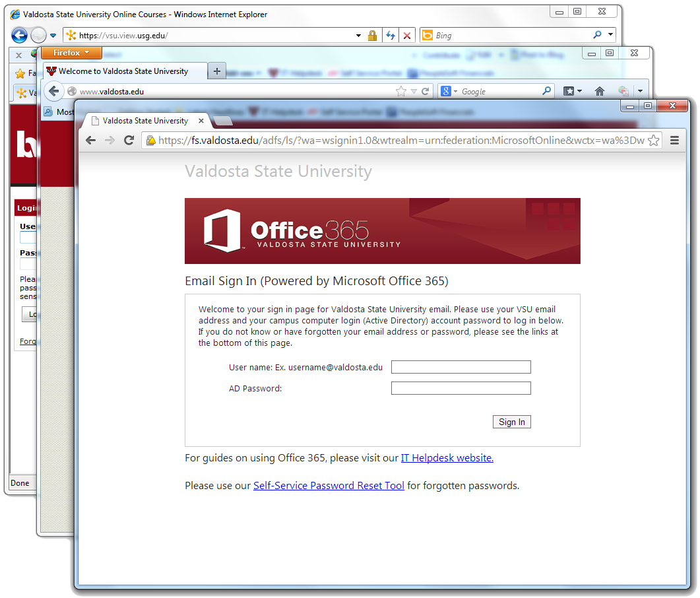Go back in the Chrome window
700x598 pixels.
[90, 140]
